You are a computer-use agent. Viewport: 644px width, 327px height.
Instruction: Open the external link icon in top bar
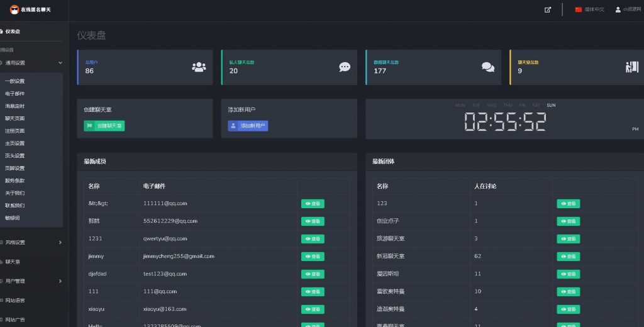[548, 9]
